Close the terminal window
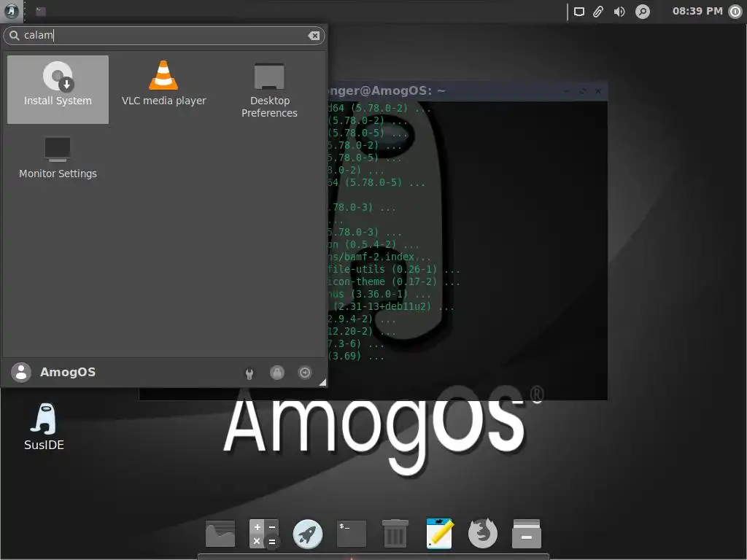The image size is (747, 560). tap(598, 91)
